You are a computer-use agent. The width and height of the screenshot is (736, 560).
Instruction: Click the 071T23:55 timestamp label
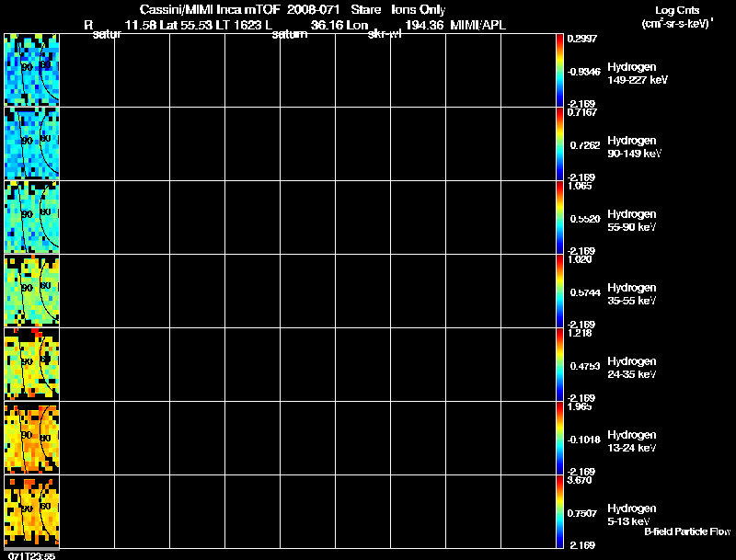[32, 555]
